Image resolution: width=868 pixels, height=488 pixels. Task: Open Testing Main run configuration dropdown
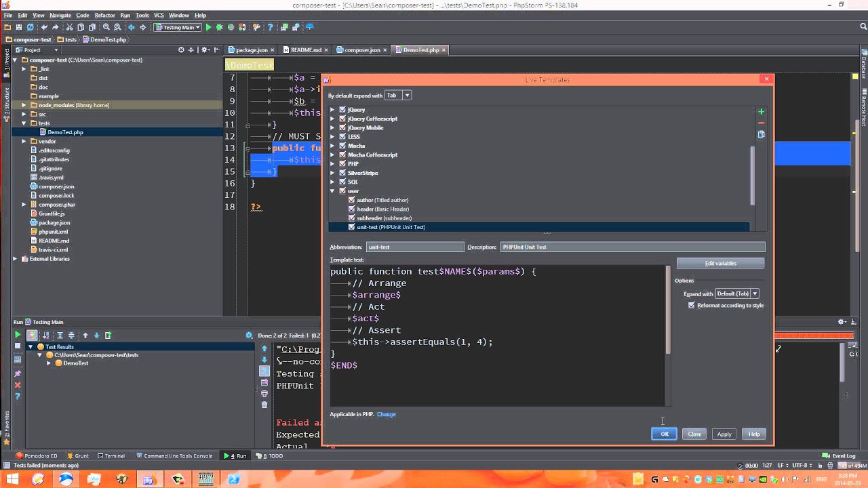click(177, 27)
